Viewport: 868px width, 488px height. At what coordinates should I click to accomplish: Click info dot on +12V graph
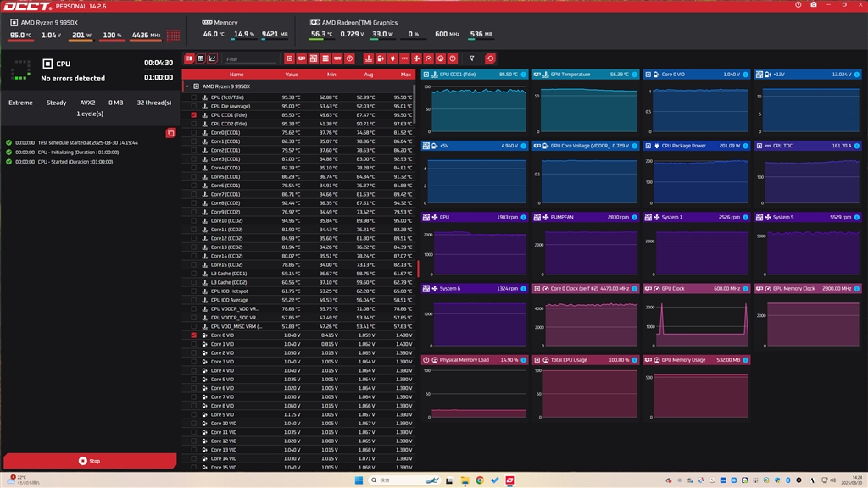point(857,75)
